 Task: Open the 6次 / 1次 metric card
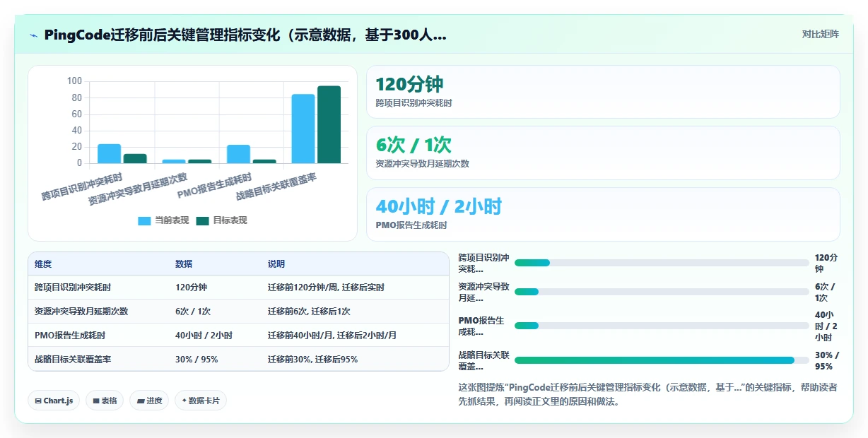[x=603, y=153]
